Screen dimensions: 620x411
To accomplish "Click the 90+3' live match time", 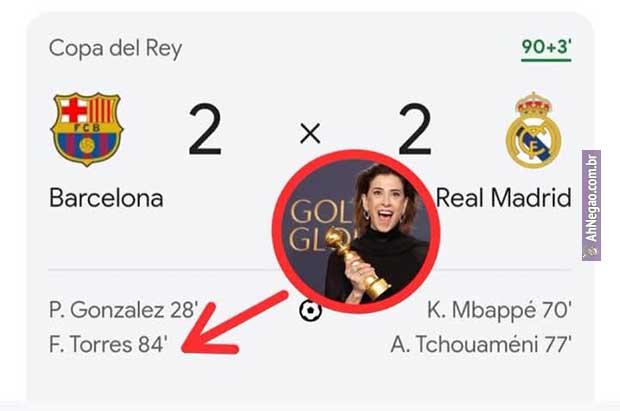I will point(546,47).
